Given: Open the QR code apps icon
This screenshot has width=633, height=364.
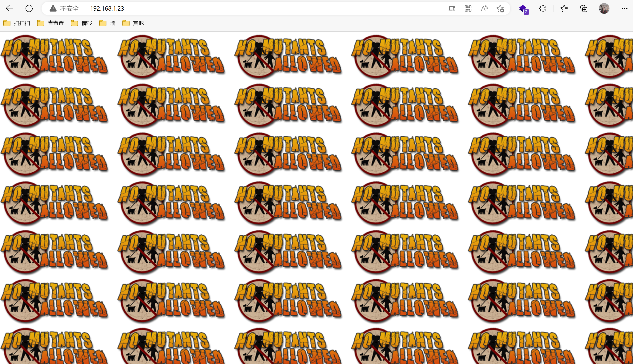Looking at the screenshot, I should (468, 9).
